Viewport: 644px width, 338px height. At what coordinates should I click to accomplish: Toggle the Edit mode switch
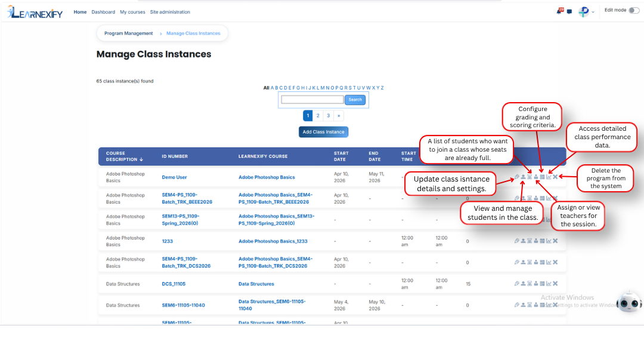click(634, 10)
